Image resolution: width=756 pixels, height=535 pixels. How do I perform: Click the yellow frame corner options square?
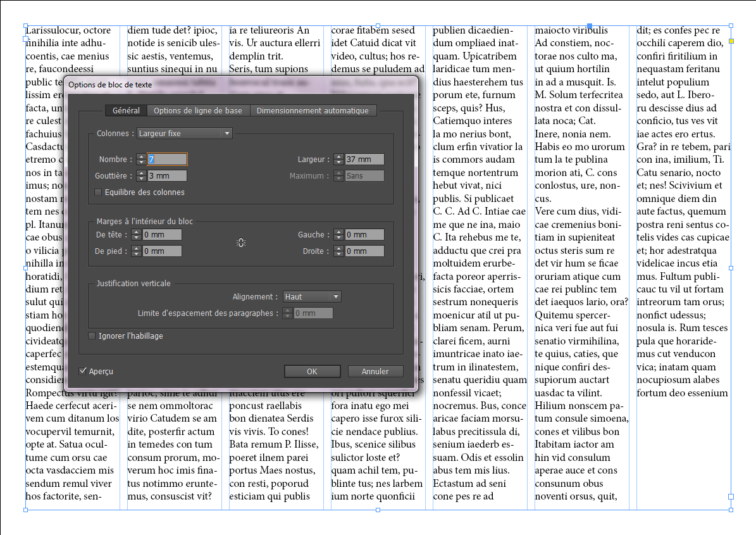[731, 42]
